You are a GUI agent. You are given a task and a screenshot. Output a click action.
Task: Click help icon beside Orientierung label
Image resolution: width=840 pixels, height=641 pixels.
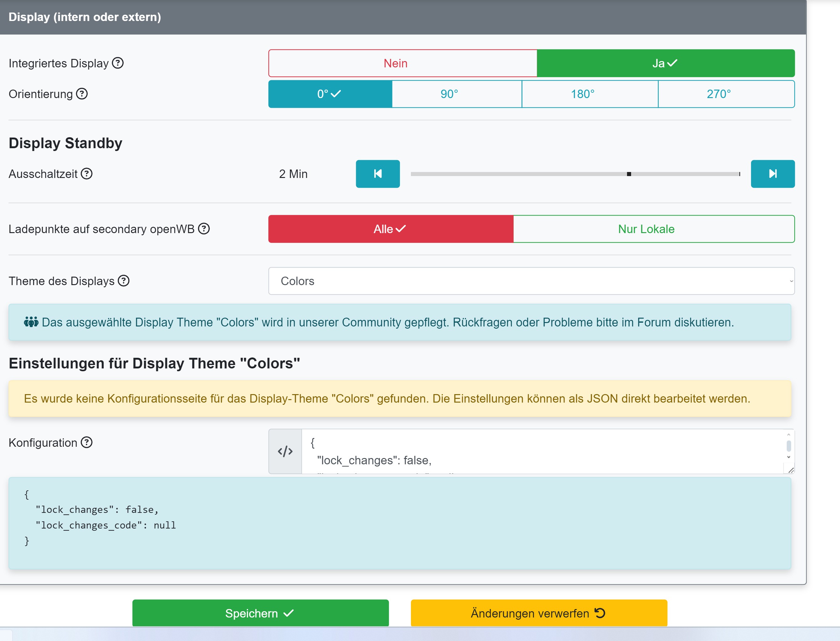[x=82, y=94]
